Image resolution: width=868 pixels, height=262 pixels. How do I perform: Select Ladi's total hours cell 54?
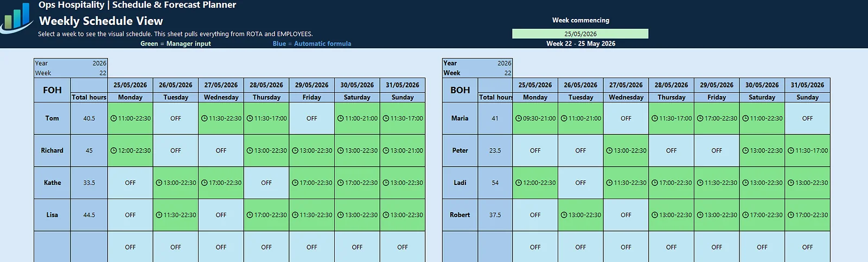[x=495, y=183]
